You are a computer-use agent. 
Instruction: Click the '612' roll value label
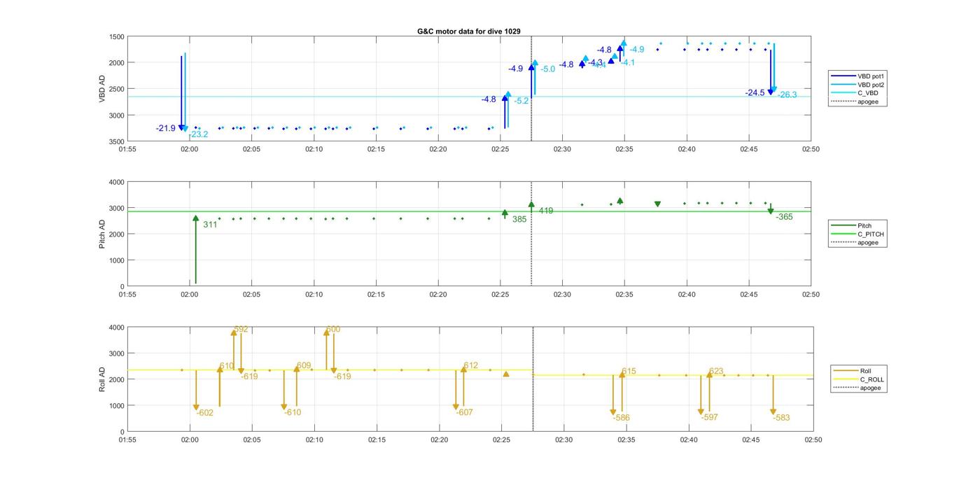point(471,365)
